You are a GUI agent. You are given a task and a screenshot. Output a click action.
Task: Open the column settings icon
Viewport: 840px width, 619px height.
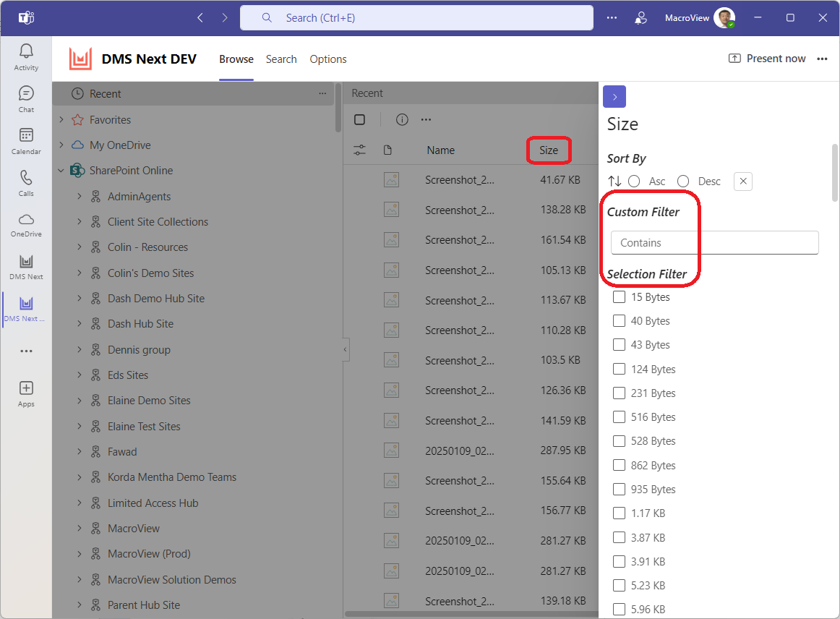coord(359,150)
